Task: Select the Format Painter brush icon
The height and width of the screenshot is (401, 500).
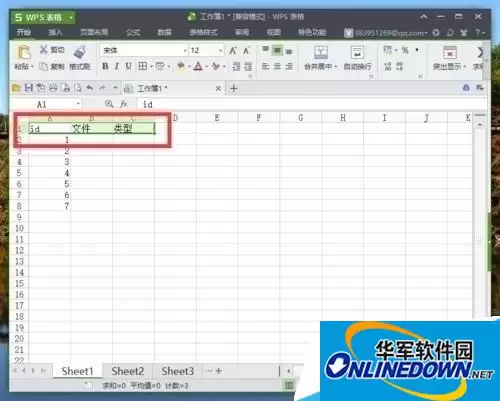Action: click(x=80, y=52)
